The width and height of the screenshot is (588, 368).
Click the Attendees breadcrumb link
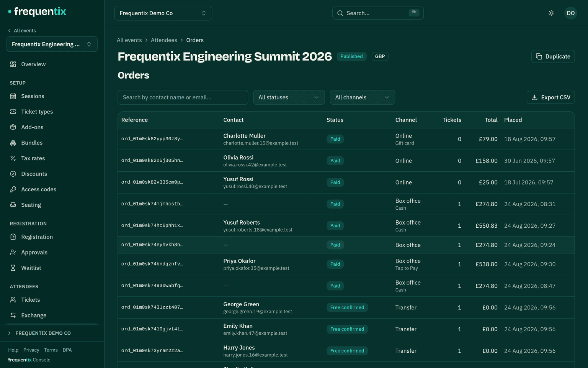click(x=164, y=40)
